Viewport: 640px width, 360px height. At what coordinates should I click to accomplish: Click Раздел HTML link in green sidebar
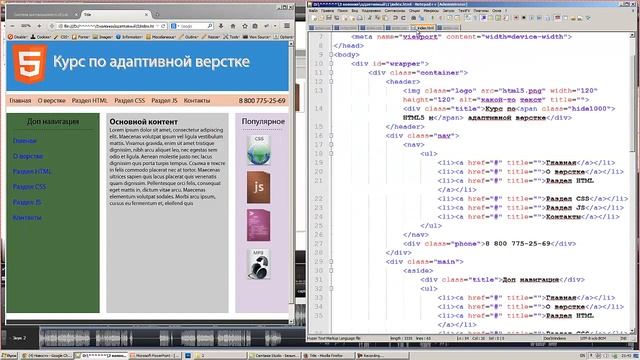click(x=32, y=171)
